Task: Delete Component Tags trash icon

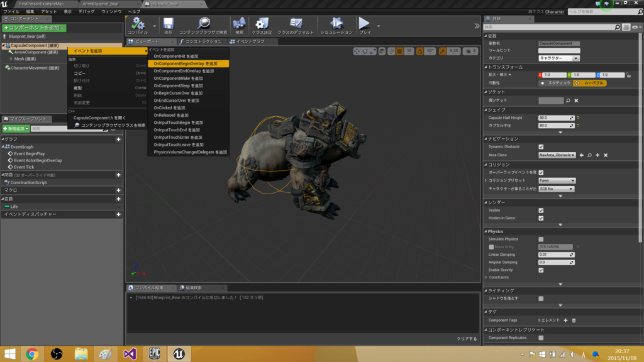Action: pos(574,320)
